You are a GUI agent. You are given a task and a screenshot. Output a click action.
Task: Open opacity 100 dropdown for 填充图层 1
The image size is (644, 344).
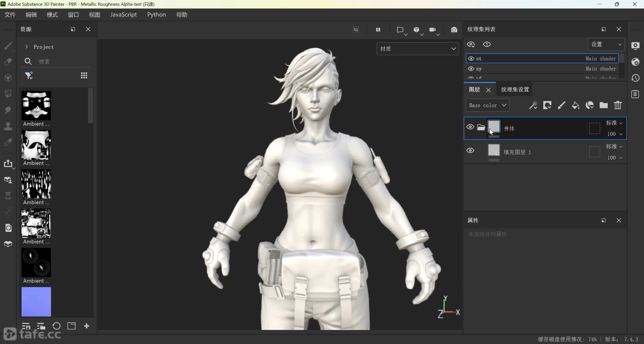click(x=615, y=158)
